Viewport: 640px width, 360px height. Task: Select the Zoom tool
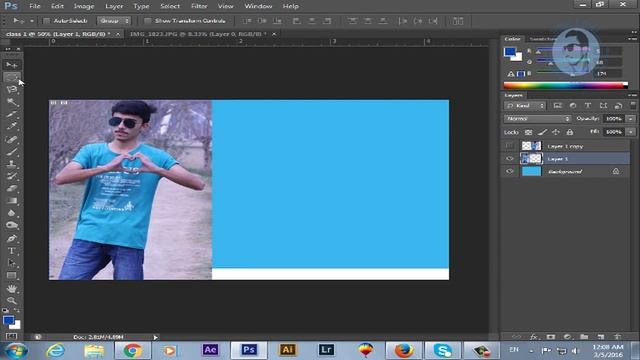click(x=11, y=301)
